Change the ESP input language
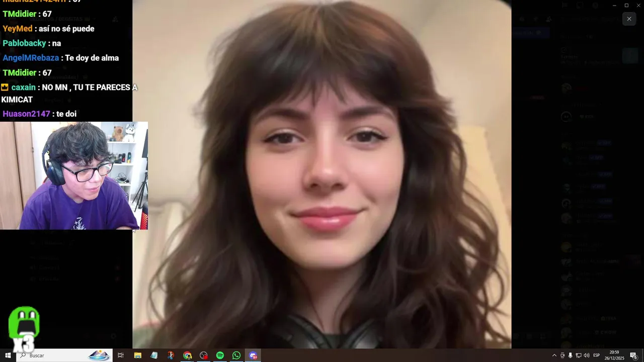The width and height of the screenshot is (644, 362). [x=597, y=355]
